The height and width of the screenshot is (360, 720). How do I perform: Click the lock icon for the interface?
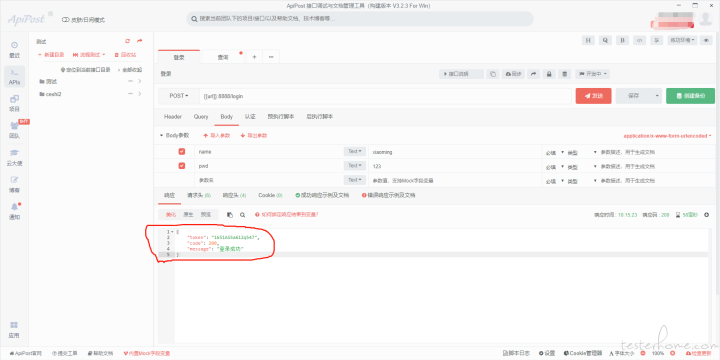pos(549,74)
